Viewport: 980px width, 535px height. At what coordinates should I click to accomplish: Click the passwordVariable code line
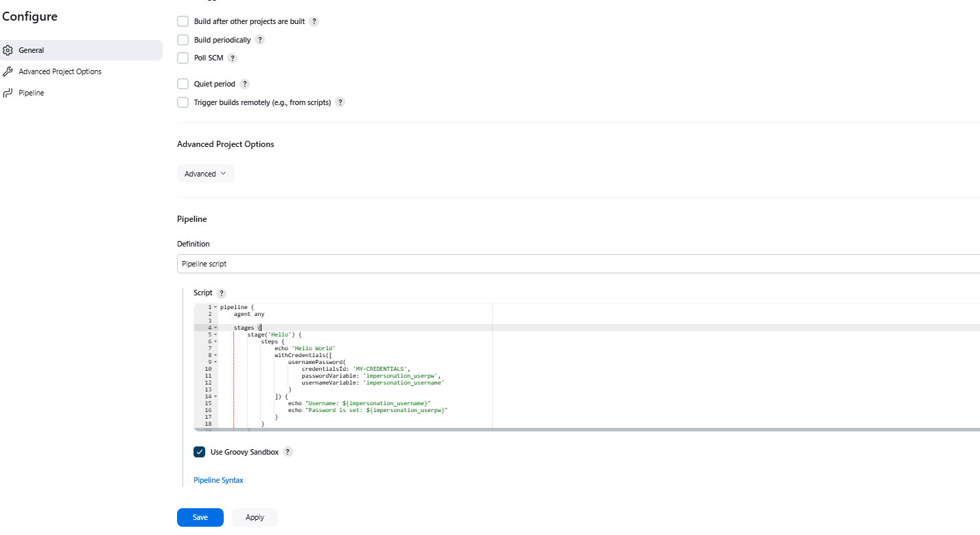click(371, 376)
